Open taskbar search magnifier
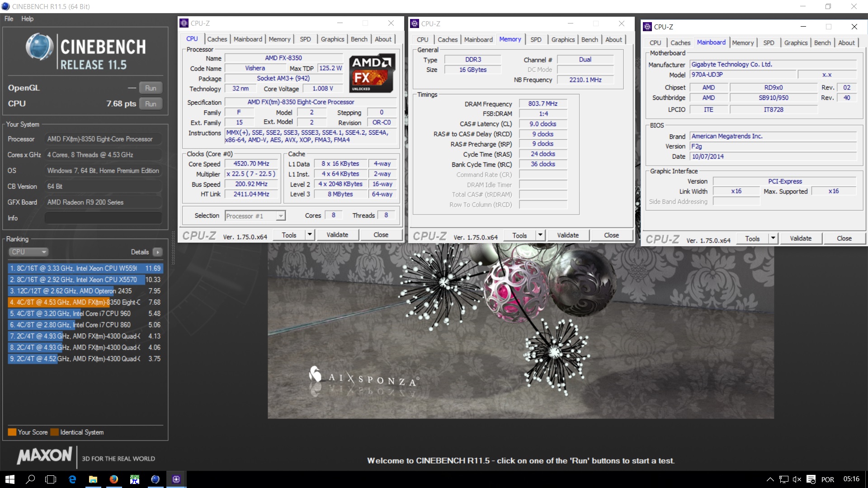The height and width of the screenshot is (488, 868). coord(30,479)
